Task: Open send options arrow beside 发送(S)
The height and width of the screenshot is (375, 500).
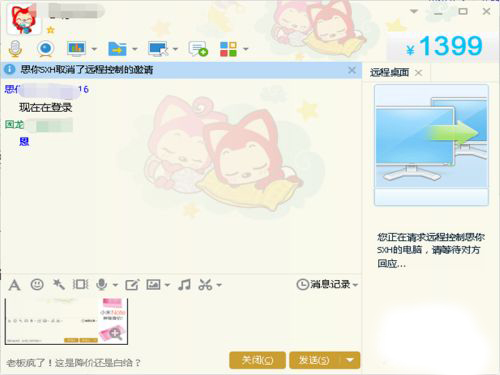Action: pyautogui.click(x=350, y=360)
